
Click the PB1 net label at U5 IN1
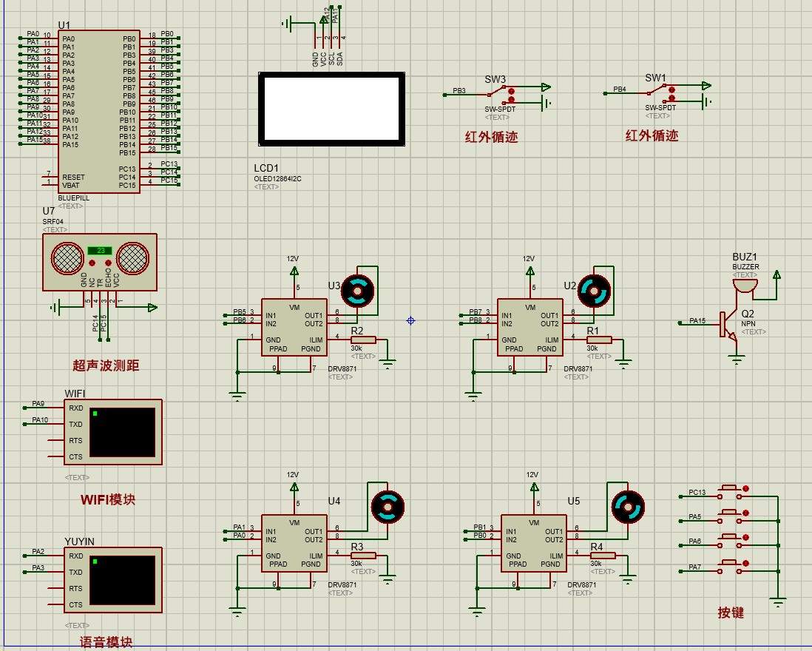click(x=480, y=527)
